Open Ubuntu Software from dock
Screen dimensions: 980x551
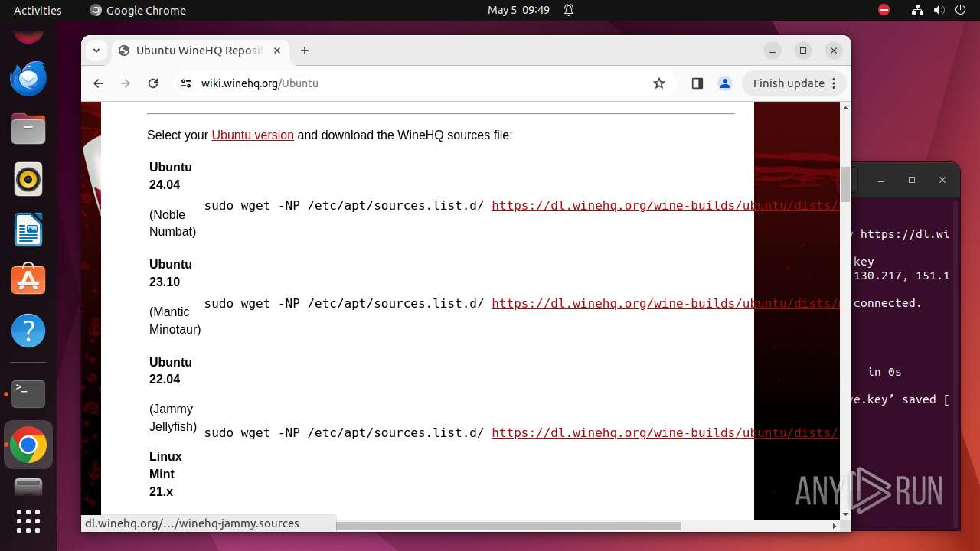tap(28, 280)
